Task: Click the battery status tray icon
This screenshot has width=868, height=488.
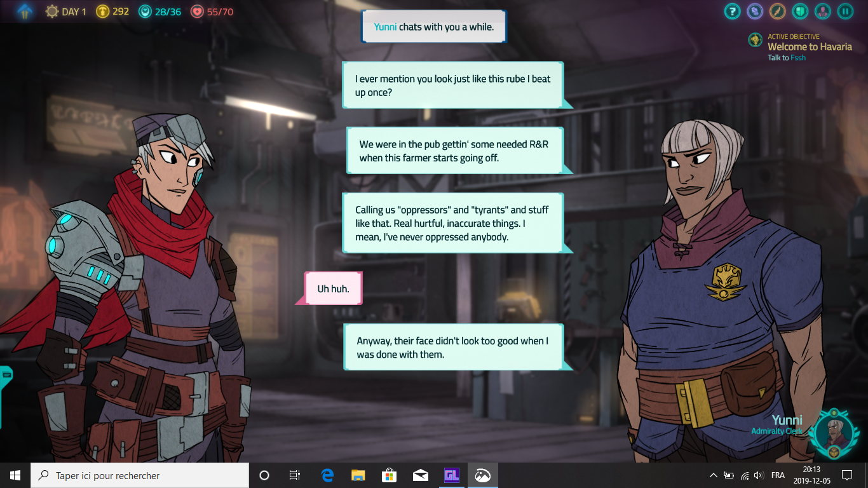Action: [x=729, y=475]
